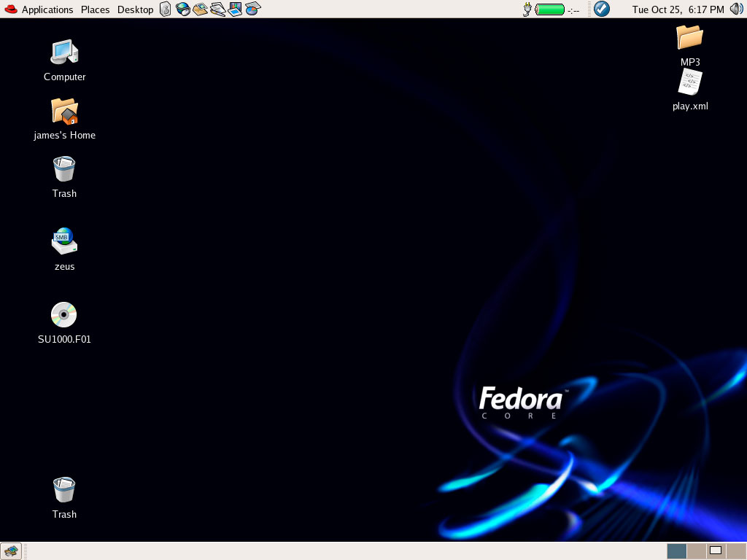Click the speaker volume control icon

click(x=737, y=9)
